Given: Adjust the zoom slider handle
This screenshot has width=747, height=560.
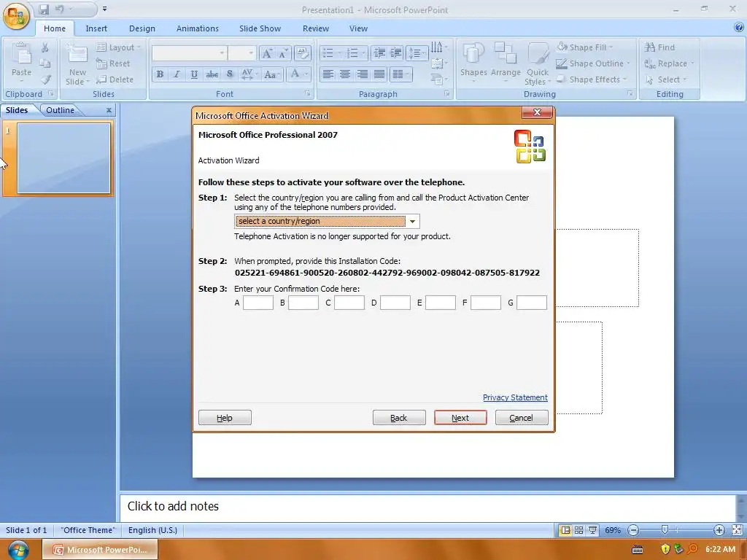Looking at the screenshot, I should coord(665,529).
